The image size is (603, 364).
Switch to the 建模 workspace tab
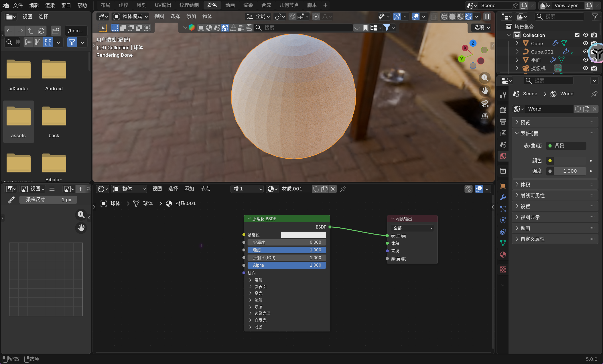(123, 5)
